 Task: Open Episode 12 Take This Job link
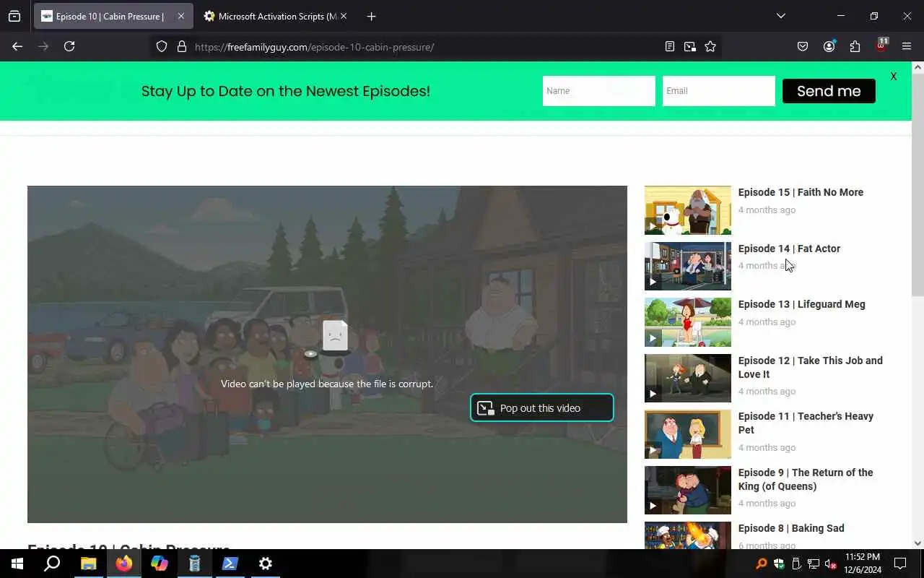(810, 367)
